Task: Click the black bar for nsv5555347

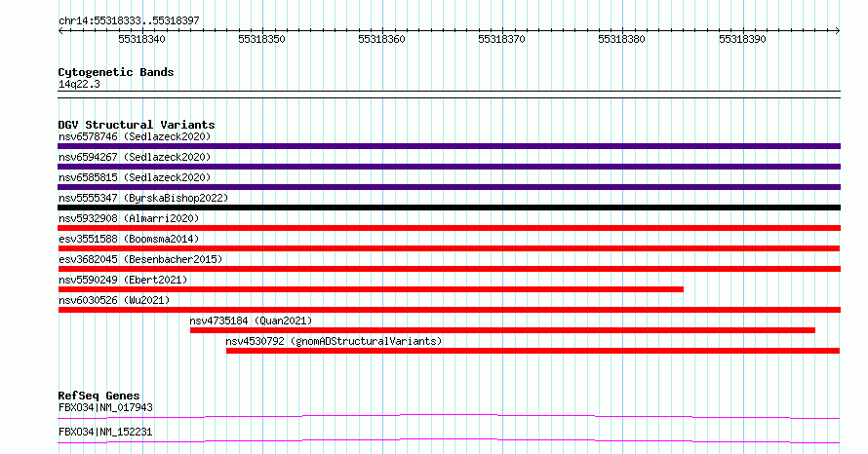Action: click(449, 208)
